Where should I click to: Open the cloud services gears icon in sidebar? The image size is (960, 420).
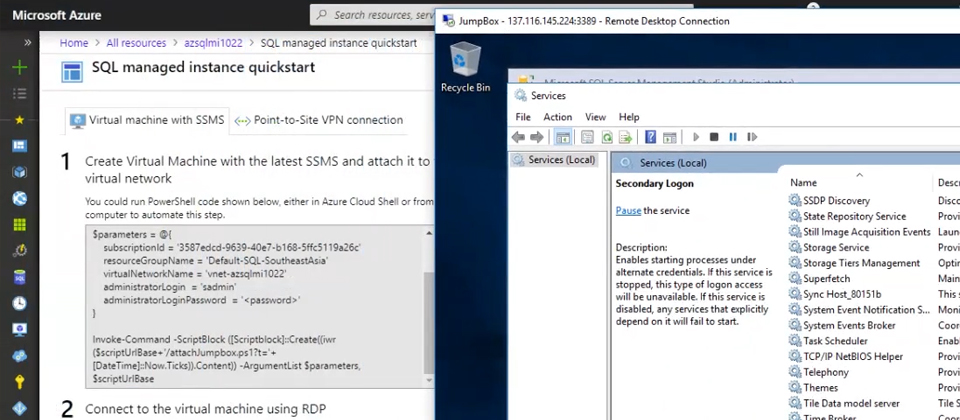pos(20,356)
